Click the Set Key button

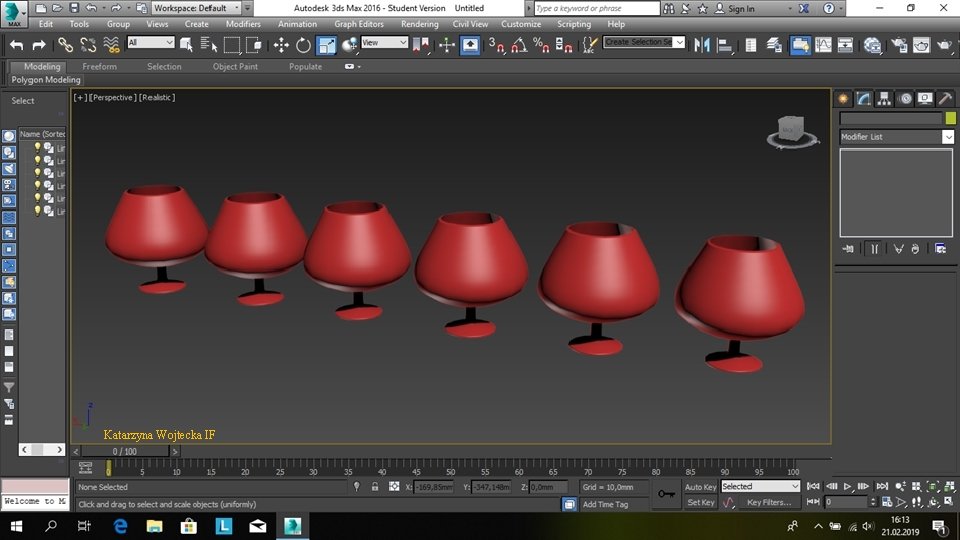coord(700,503)
